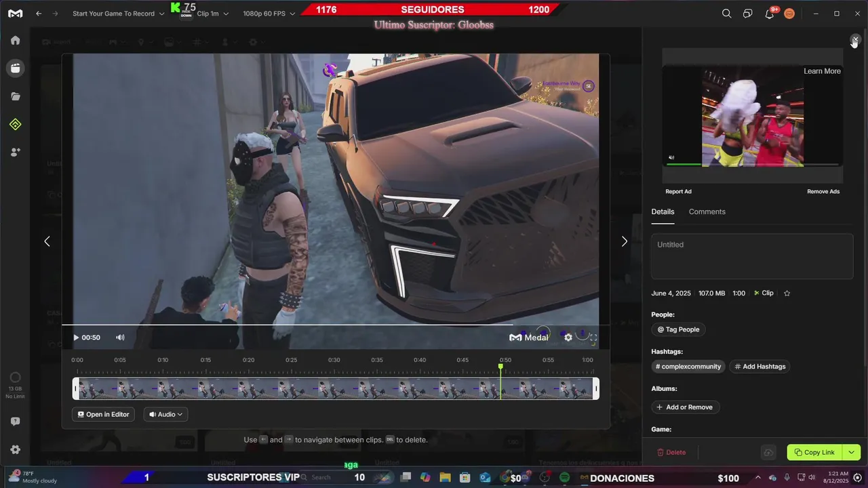Play the clip with the play button
868x488 pixels.
76,338
